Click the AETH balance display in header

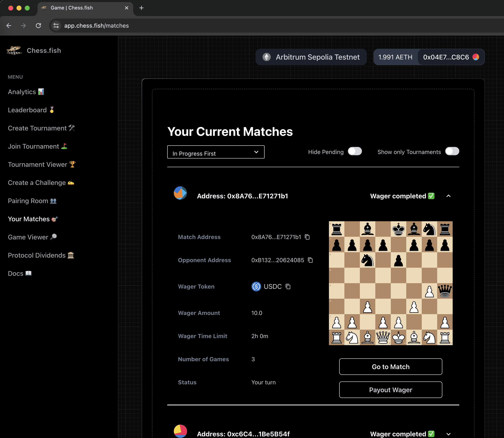coord(395,57)
